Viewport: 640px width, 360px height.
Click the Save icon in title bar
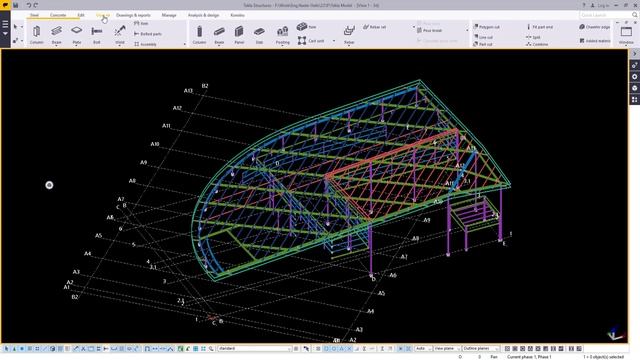point(16,5)
